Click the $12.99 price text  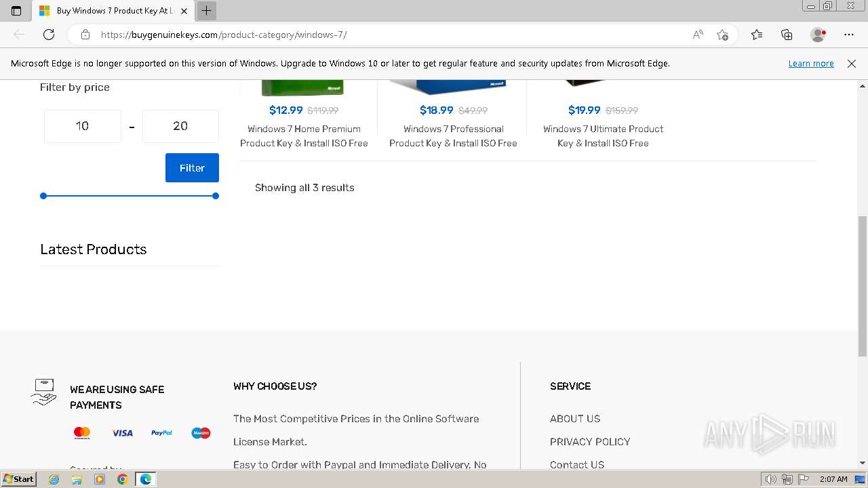(x=286, y=110)
